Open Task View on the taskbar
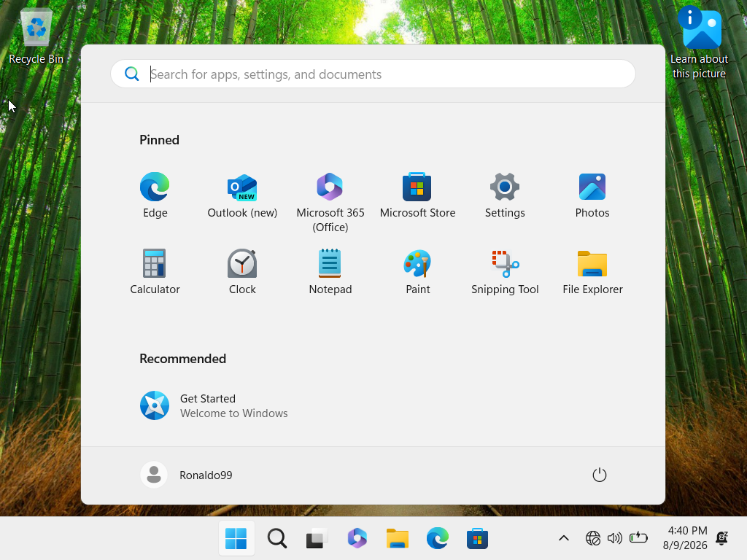This screenshot has width=747, height=560. pyautogui.click(x=317, y=539)
